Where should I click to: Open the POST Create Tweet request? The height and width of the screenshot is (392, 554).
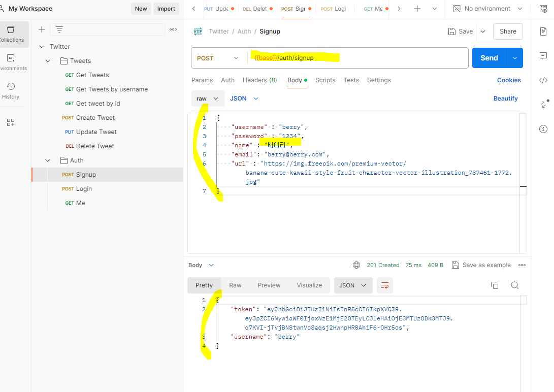(88, 118)
